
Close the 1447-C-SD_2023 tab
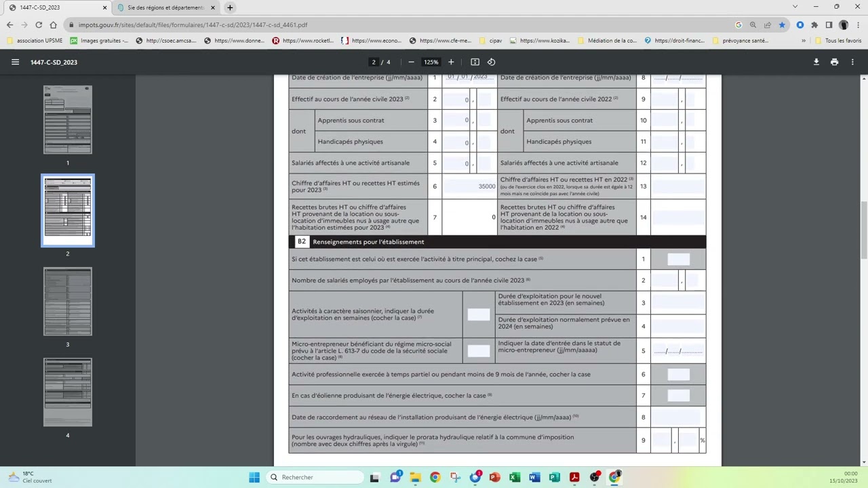coord(105,7)
